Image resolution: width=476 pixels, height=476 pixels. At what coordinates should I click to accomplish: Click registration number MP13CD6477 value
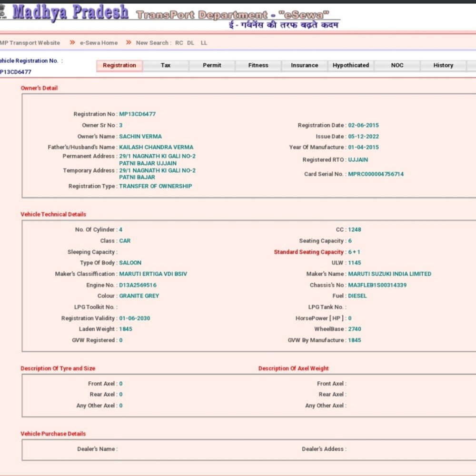137,114
